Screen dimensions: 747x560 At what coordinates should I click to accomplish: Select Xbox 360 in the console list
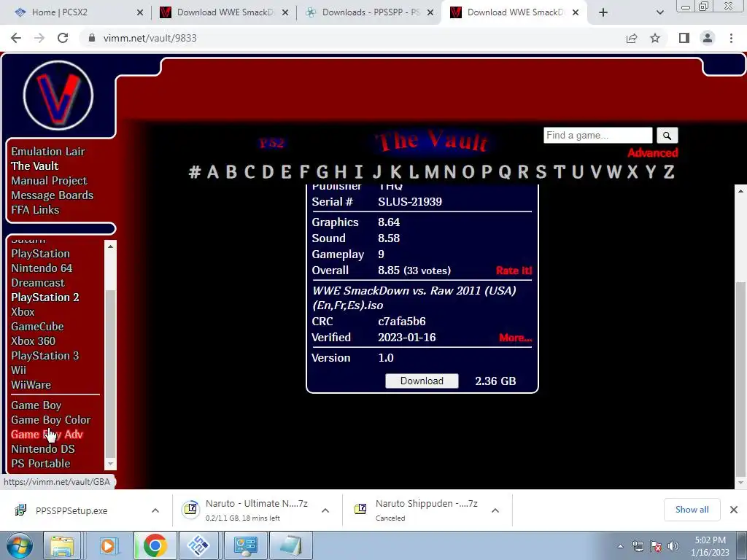coord(33,341)
